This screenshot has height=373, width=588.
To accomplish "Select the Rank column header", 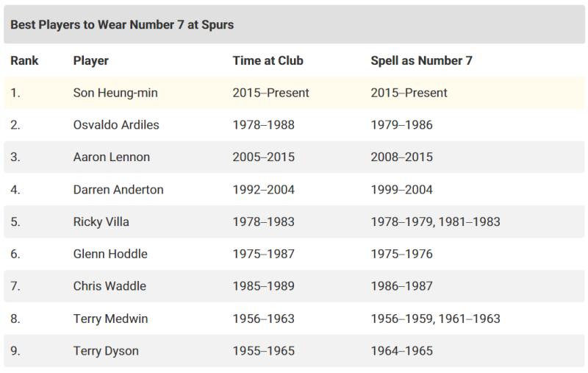I will 24,60.
